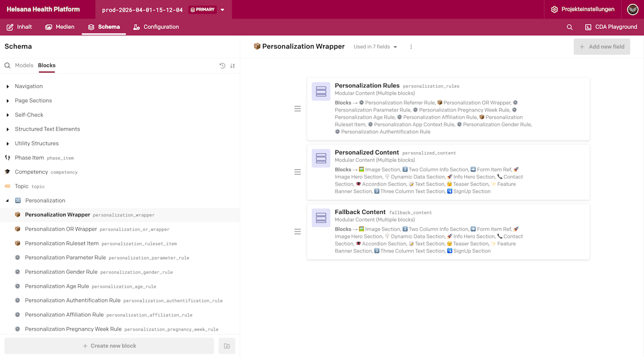Viewport: 644px width, 357px height.
Task: Click the modular content icon of Personalized Content
Action: [321, 158]
